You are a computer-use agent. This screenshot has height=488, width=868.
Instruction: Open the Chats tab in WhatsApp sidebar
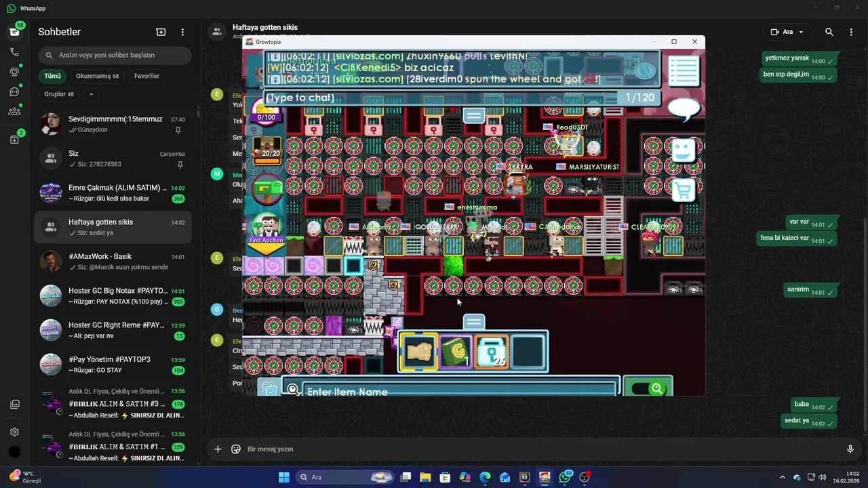click(x=14, y=32)
